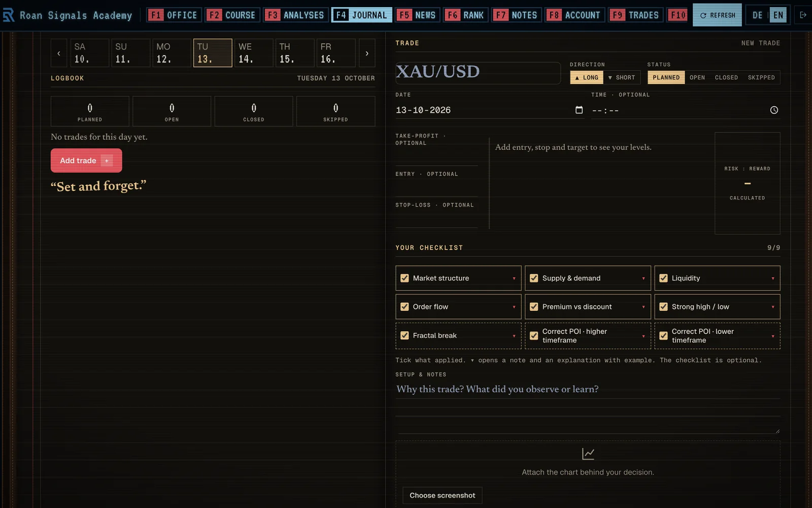The height and width of the screenshot is (508, 812).
Task: Click Choose screenshot button
Action: pos(443,495)
